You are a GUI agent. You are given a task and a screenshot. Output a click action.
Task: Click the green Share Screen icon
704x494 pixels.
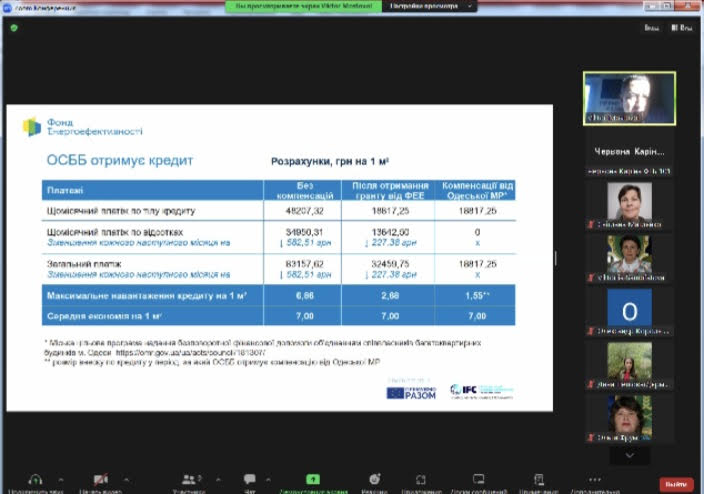[313, 479]
